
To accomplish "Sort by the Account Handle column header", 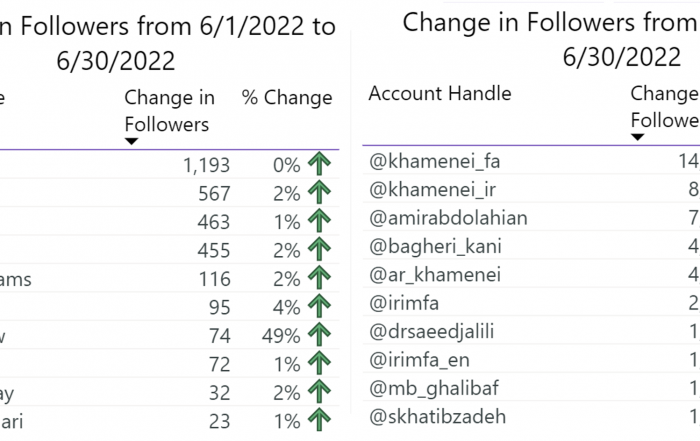I will pyautogui.click(x=440, y=93).
